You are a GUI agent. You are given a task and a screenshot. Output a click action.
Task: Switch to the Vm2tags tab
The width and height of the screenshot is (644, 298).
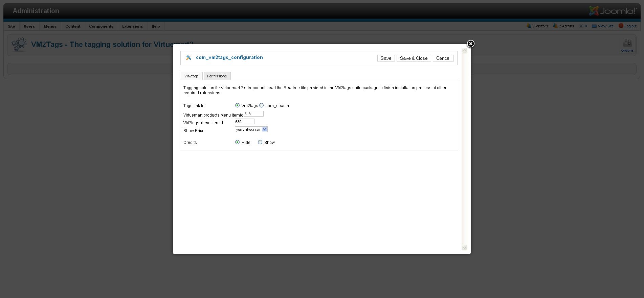(x=192, y=76)
